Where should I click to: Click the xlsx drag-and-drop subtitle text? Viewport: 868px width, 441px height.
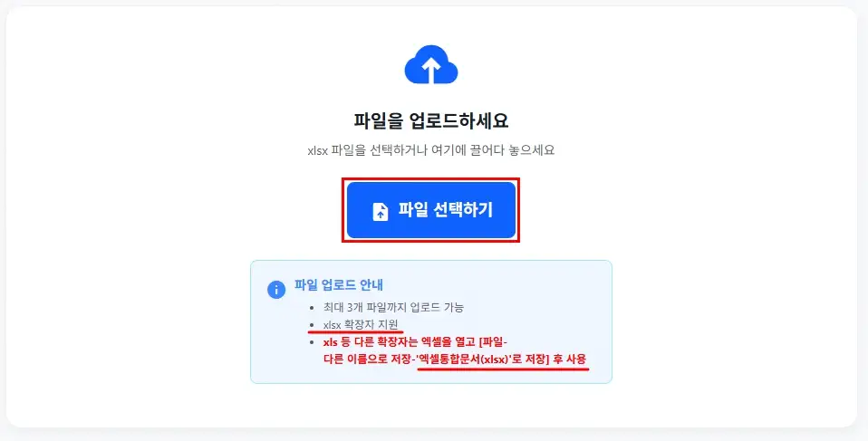pos(431,150)
